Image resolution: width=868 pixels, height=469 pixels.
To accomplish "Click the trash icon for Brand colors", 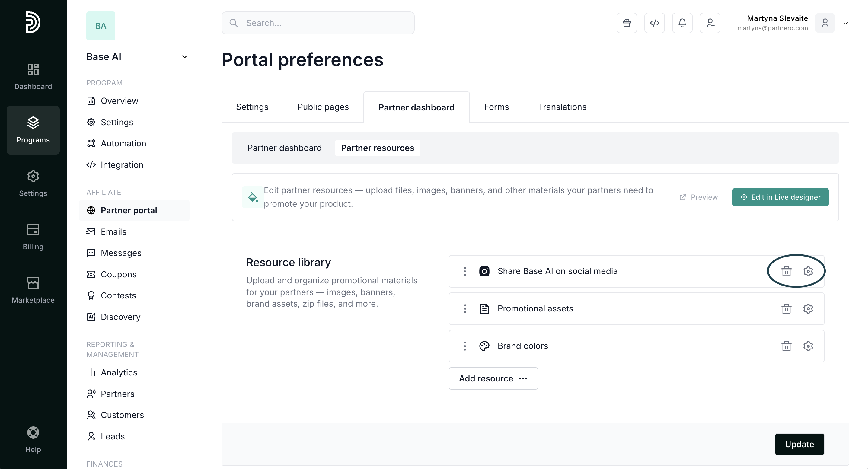I will 786,346.
